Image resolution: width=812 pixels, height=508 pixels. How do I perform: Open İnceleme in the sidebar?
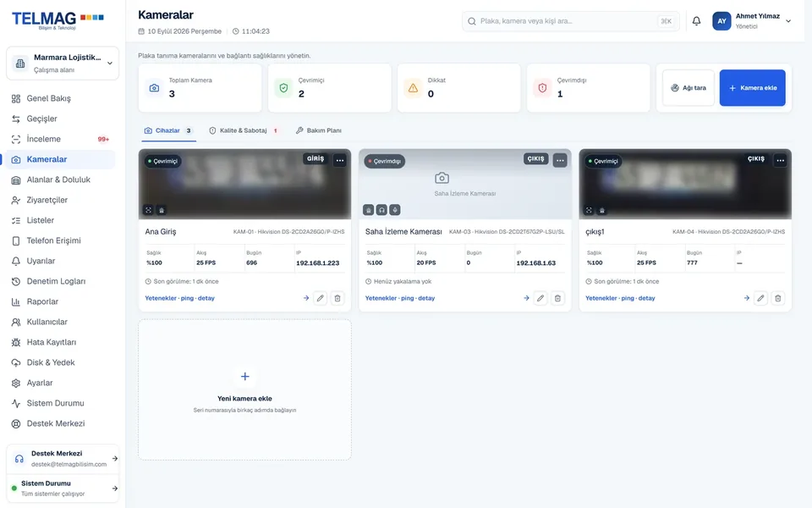[x=60, y=139]
